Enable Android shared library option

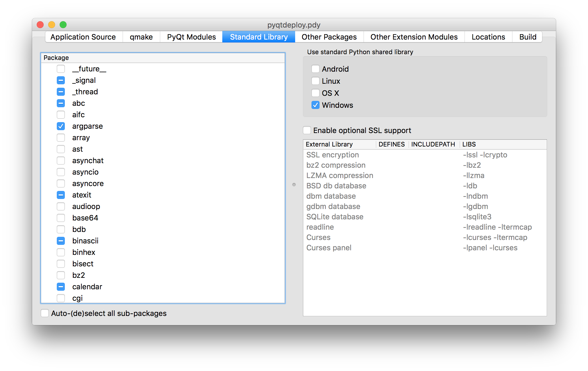316,69
